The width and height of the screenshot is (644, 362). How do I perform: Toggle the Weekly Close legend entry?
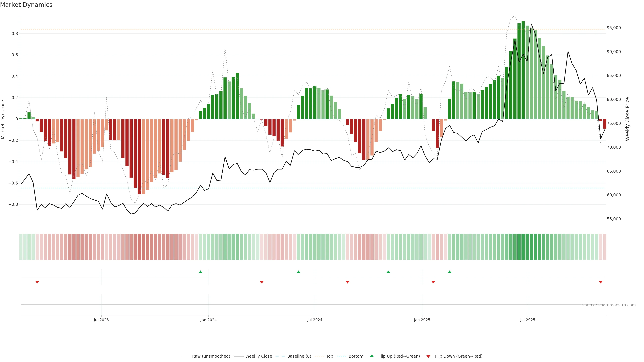258,356
